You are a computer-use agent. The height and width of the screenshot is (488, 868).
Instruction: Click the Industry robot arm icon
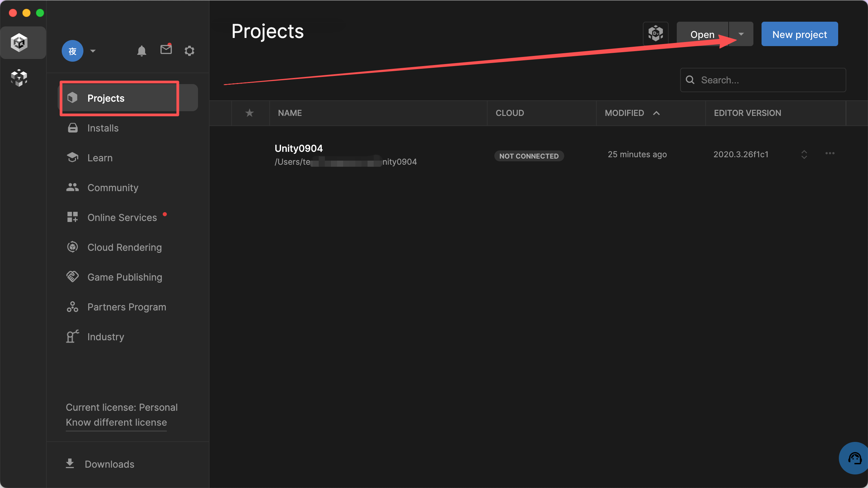(73, 336)
